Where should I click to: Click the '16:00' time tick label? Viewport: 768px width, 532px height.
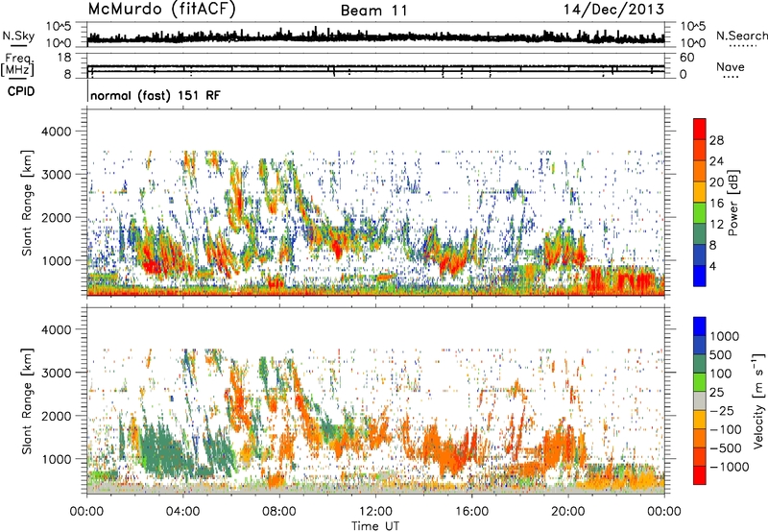471,512
